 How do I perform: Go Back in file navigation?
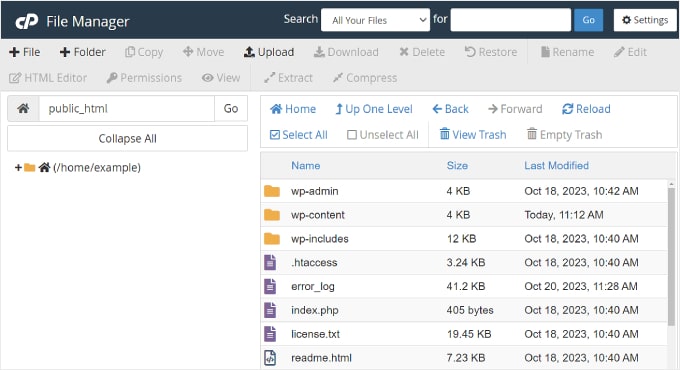[x=450, y=109]
